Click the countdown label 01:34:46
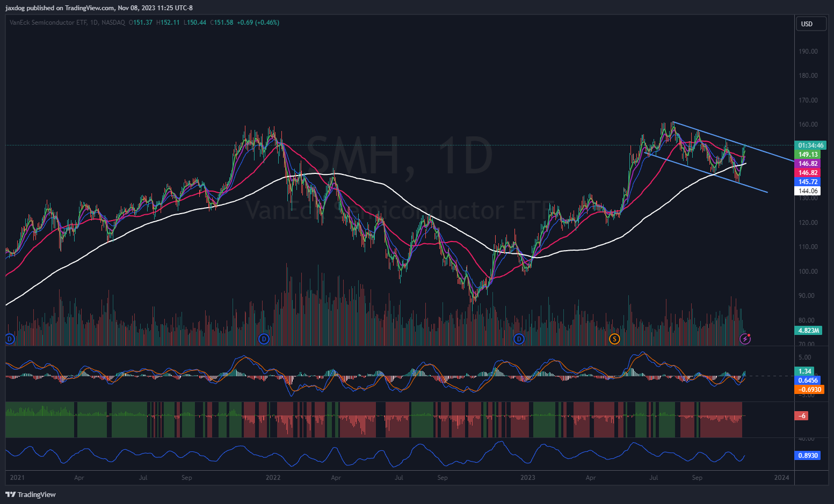The image size is (834, 504). coord(810,145)
